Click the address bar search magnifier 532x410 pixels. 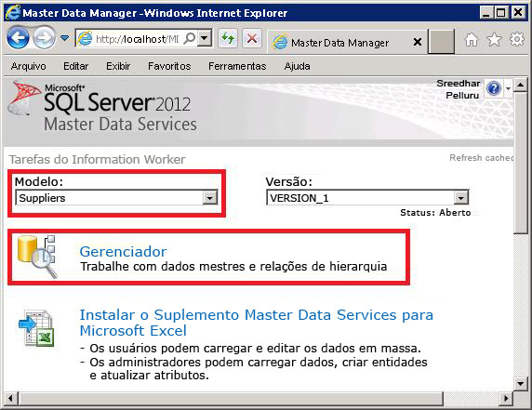(x=190, y=38)
